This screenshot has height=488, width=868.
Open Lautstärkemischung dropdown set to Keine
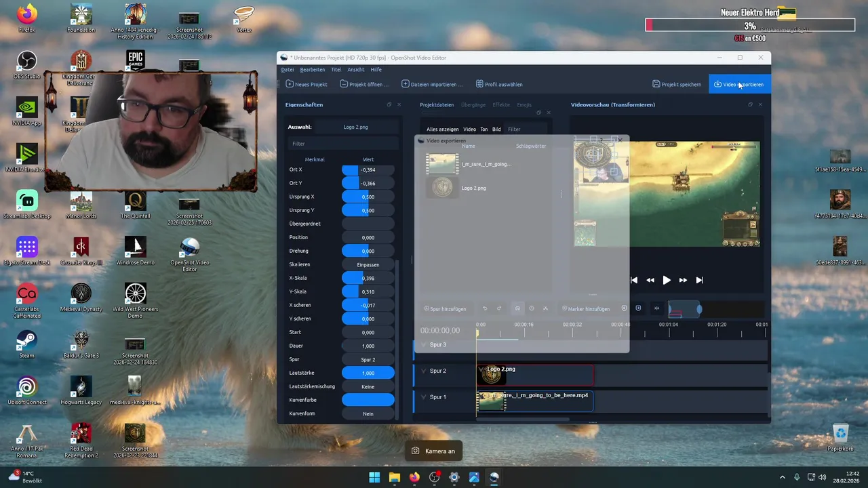pyautogui.click(x=368, y=386)
